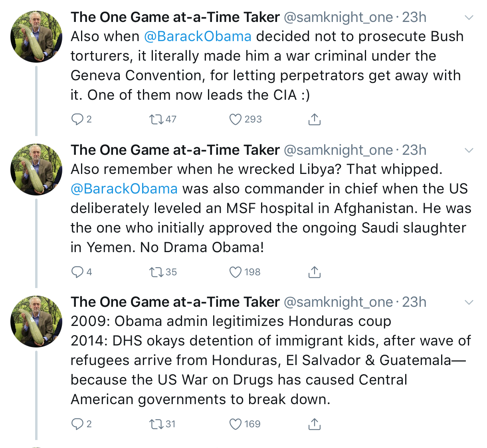Share the No Drama Obama tweet
The image size is (487, 448).
coord(315,272)
